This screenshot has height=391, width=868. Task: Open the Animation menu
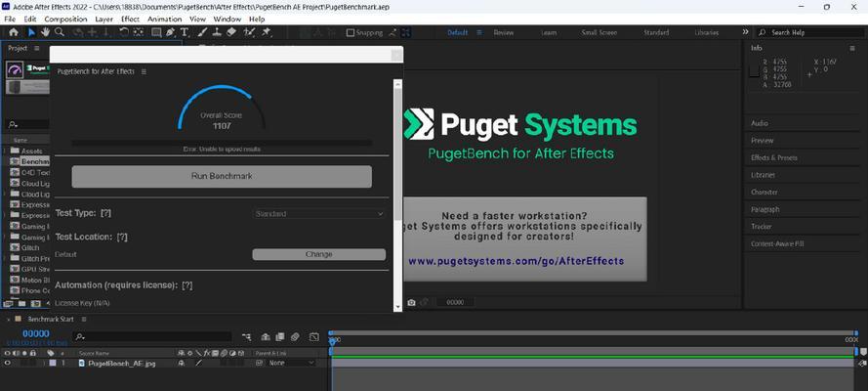(x=165, y=19)
